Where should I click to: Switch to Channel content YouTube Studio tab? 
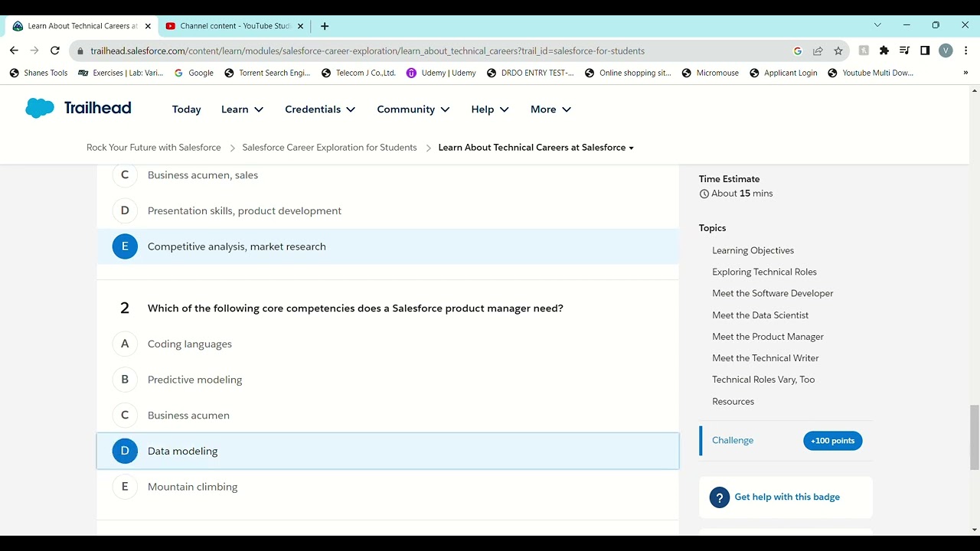pos(234,26)
